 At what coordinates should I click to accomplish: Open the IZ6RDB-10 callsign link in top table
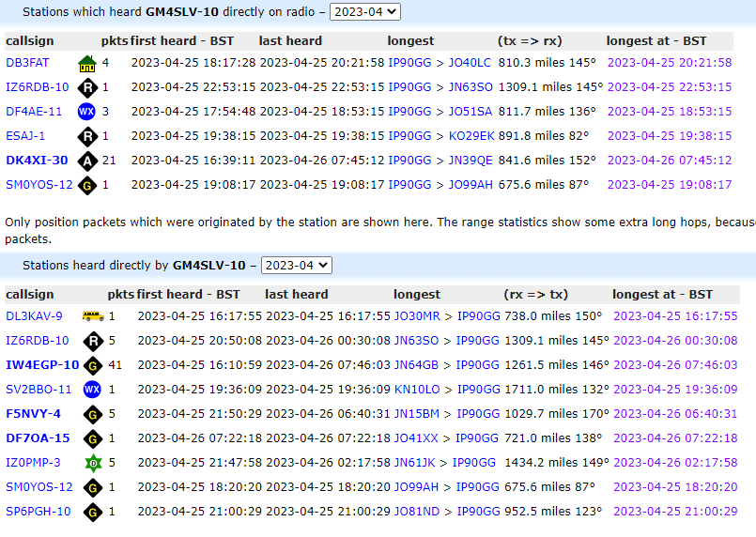click(x=37, y=87)
